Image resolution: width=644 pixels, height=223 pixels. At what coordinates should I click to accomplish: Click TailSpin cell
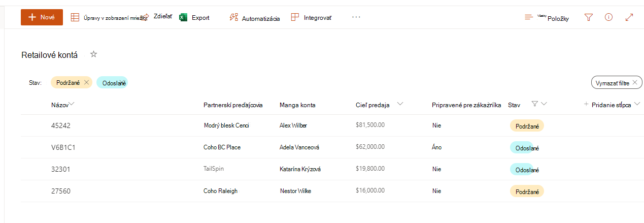[214, 168]
